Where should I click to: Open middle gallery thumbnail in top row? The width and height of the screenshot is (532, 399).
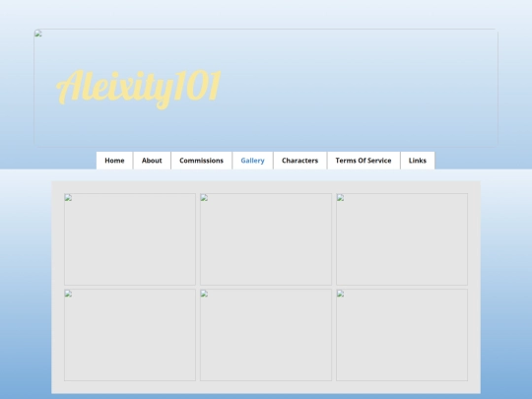pyautogui.click(x=266, y=239)
